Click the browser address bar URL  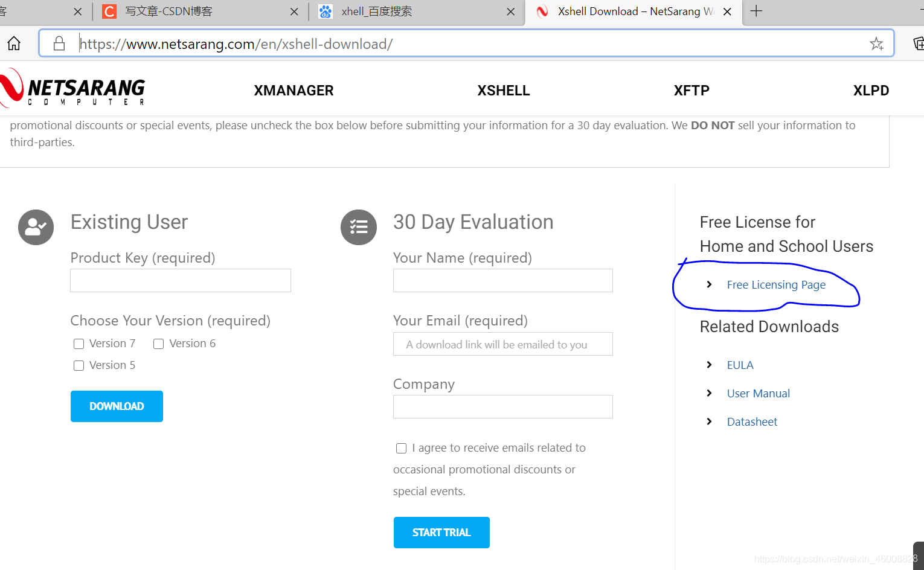tap(236, 43)
